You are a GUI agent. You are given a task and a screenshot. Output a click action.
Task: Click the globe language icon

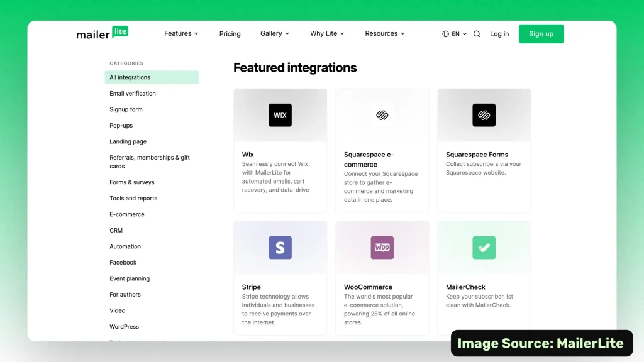point(445,34)
